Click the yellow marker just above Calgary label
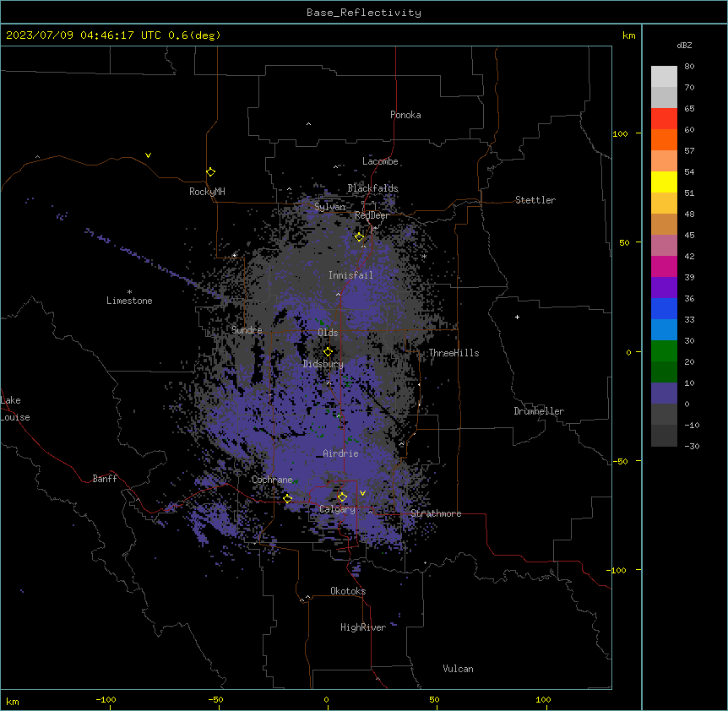 [342, 497]
